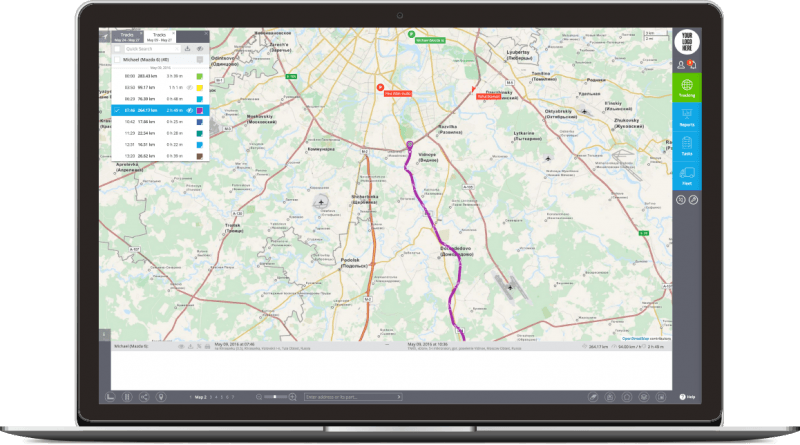This screenshot has width=800, height=445.
Task: Open brown color swatch for 13:20 track
Action: [199, 156]
